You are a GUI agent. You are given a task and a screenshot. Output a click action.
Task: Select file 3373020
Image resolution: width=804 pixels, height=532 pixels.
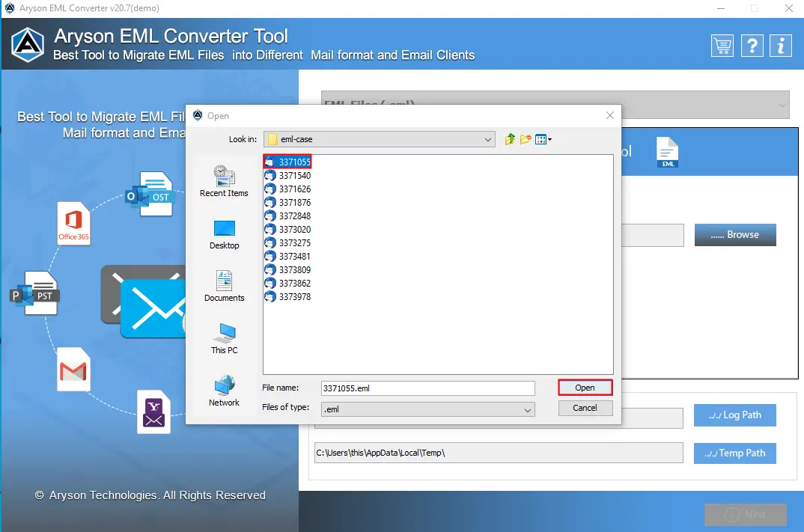pyautogui.click(x=287, y=229)
